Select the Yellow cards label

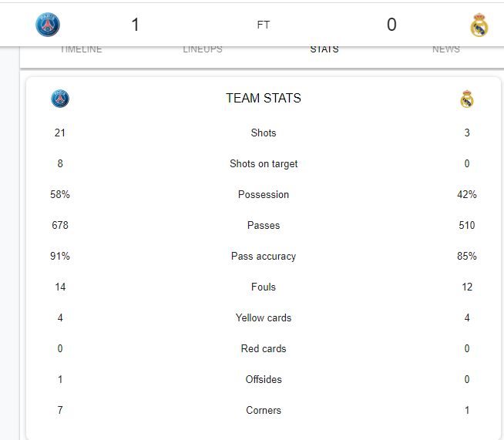264,318
